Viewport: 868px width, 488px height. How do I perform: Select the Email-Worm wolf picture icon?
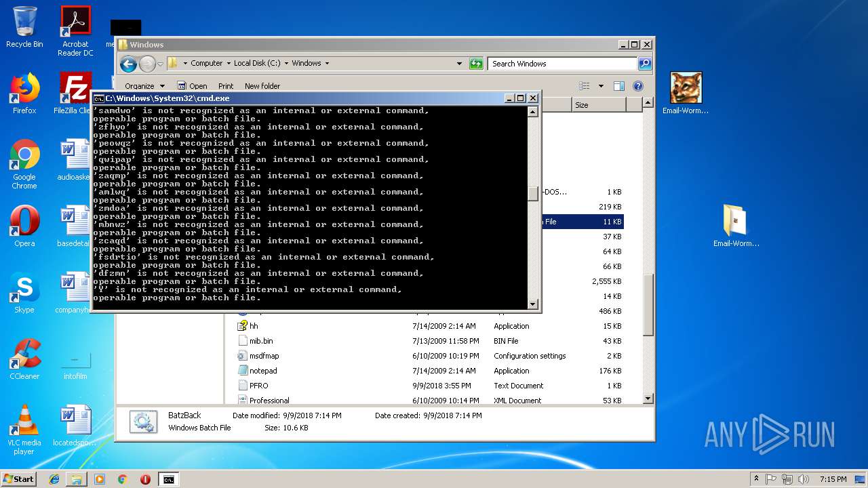(686, 93)
